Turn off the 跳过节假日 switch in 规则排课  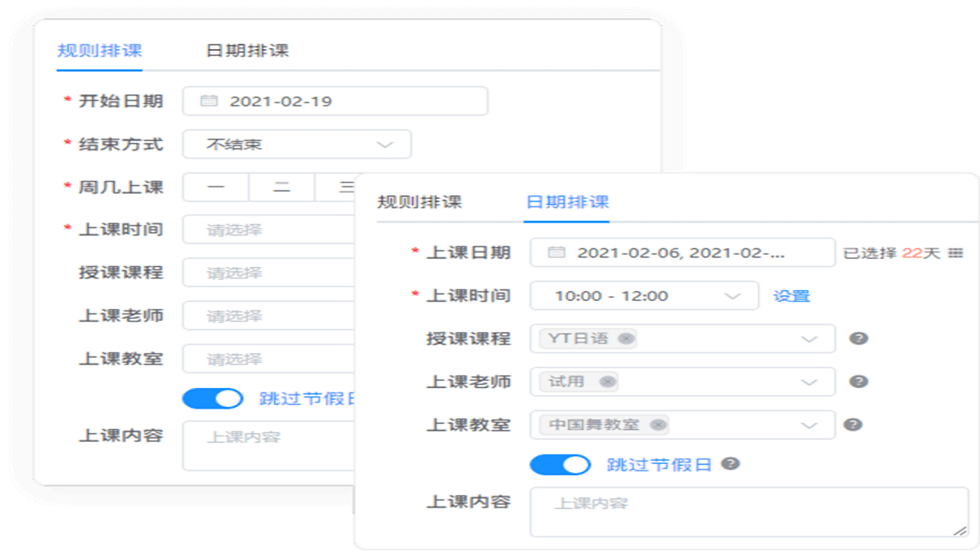[x=213, y=399]
